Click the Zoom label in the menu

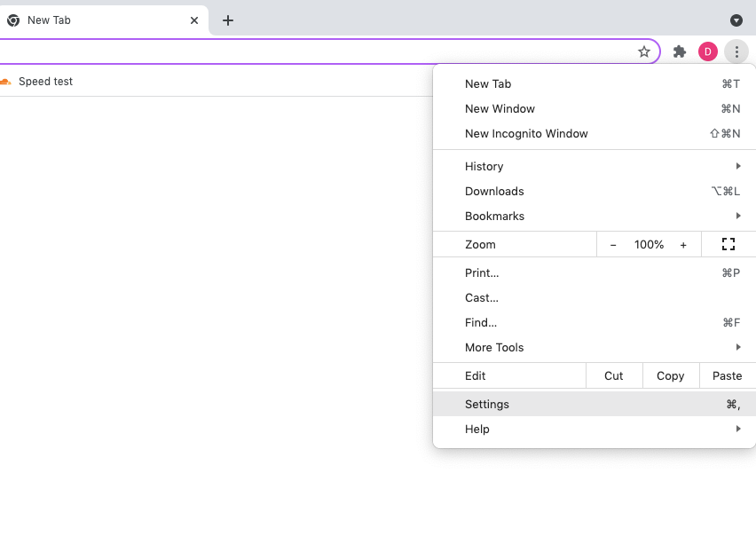[480, 245]
